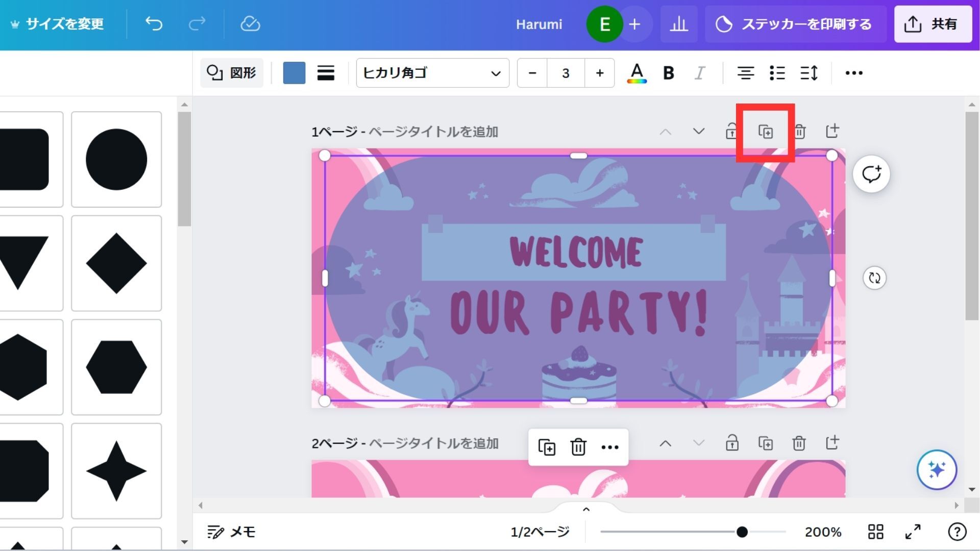Click the shapes panel scrollbar down arrow
Viewport: 980px width, 551px height.
point(185,542)
